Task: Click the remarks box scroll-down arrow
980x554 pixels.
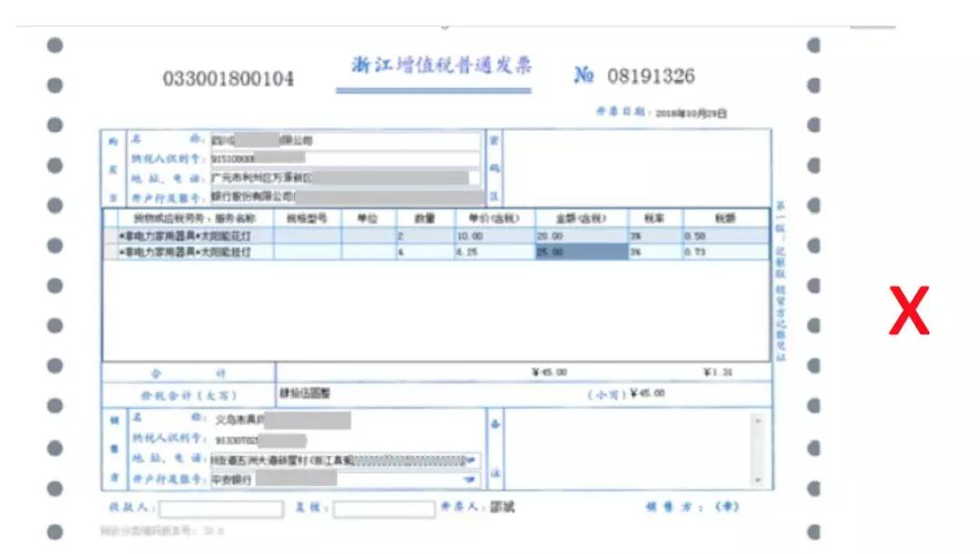Action: point(758,480)
